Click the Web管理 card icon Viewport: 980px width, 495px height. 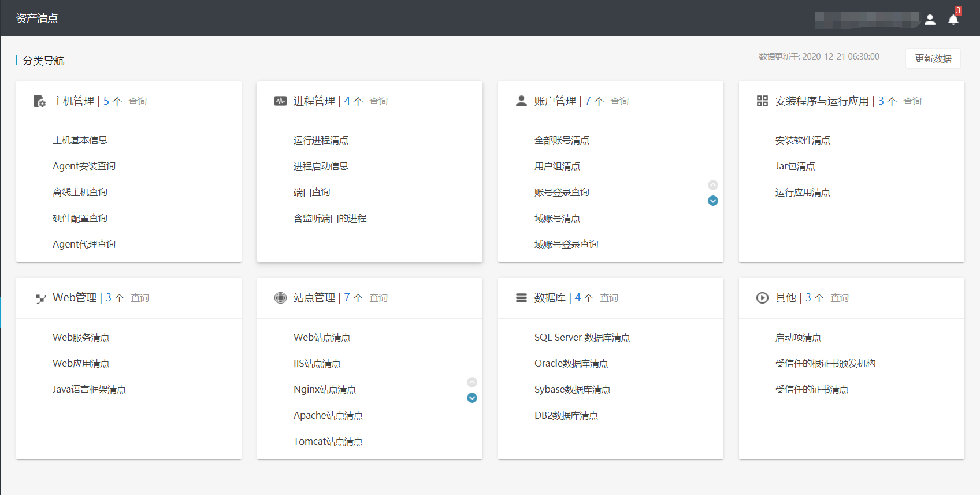click(x=40, y=298)
